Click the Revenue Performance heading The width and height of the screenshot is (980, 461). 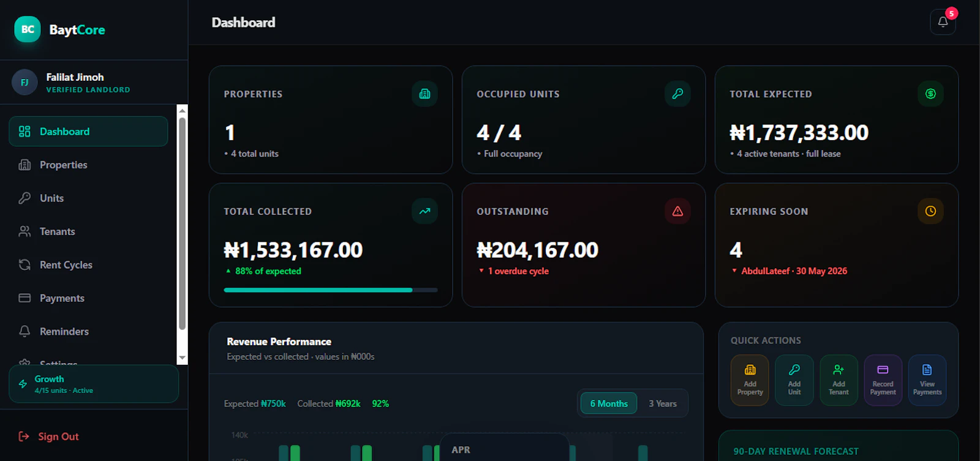tap(279, 342)
